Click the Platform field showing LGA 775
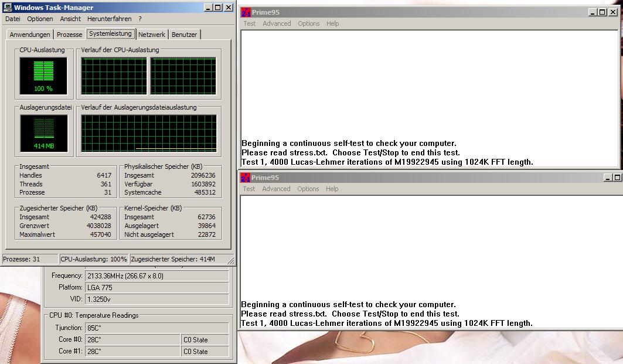 click(x=157, y=287)
